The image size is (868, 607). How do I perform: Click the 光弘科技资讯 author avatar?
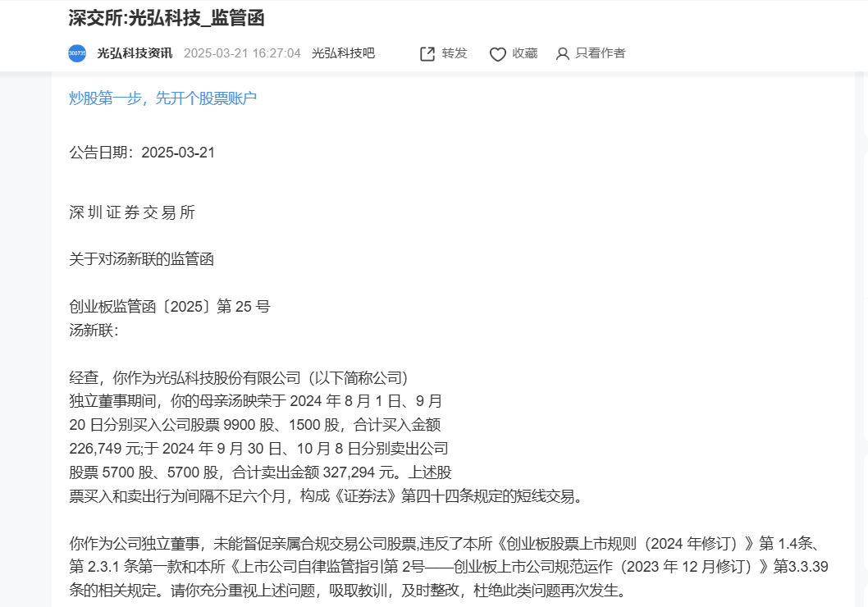pos(77,53)
